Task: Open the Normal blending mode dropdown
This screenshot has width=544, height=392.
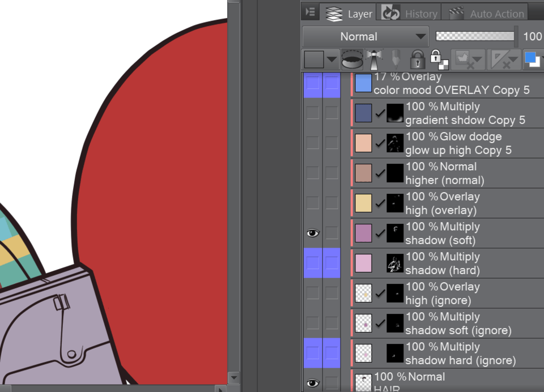Action: click(365, 37)
